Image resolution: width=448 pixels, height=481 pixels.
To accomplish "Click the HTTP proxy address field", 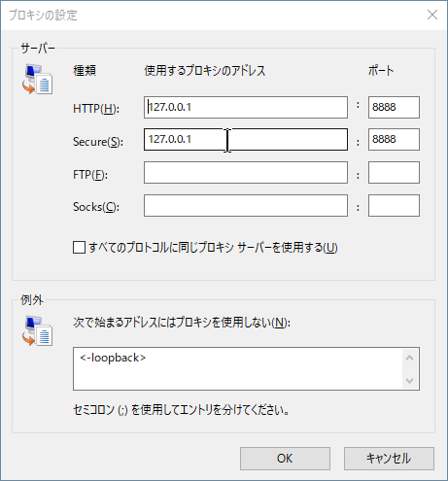I will [246, 107].
